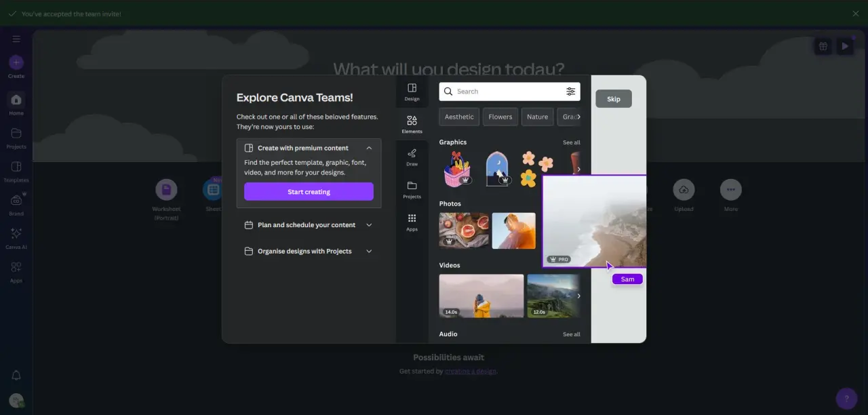The width and height of the screenshot is (868, 415).
Task: Click the creating a design link
Action: (x=470, y=372)
